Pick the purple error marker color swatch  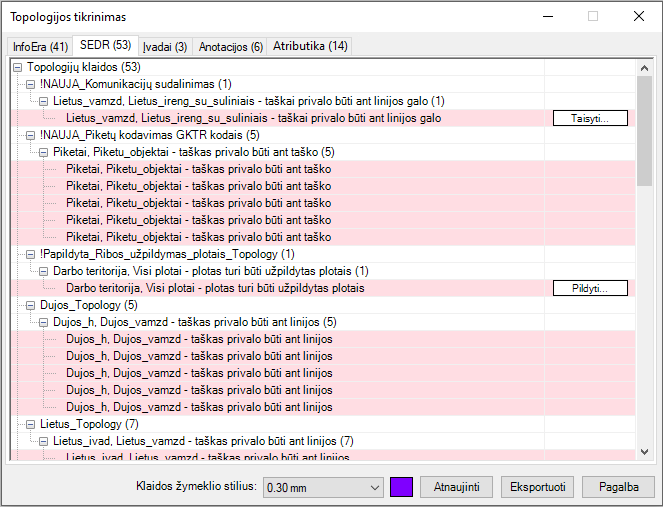point(401,487)
